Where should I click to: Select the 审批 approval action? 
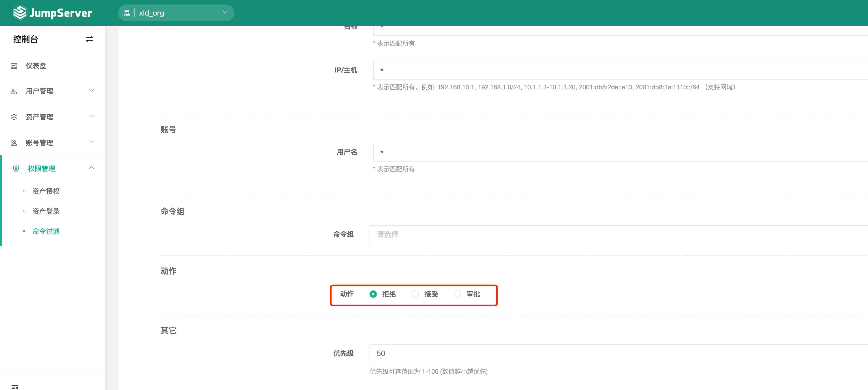tap(457, 294)
